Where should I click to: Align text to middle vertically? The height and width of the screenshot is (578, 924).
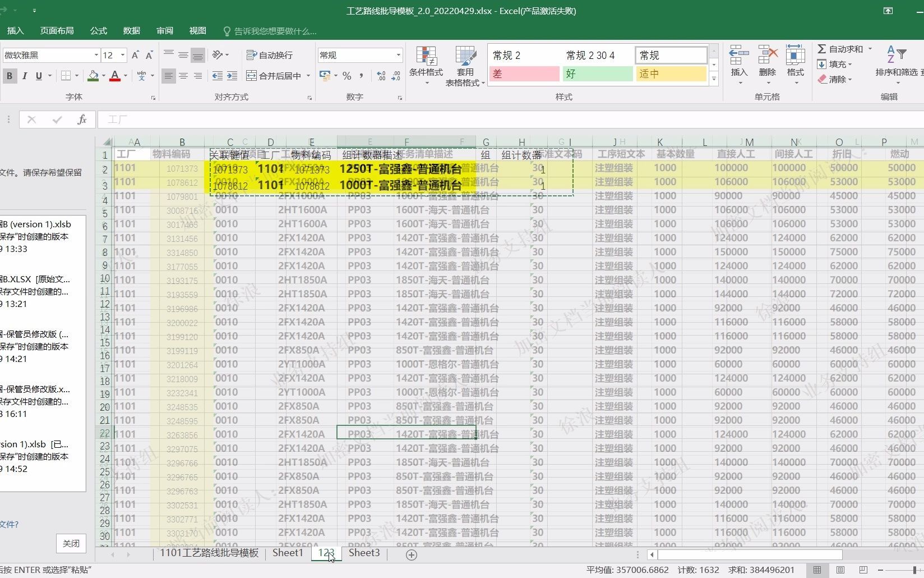(x=183, y=55)
